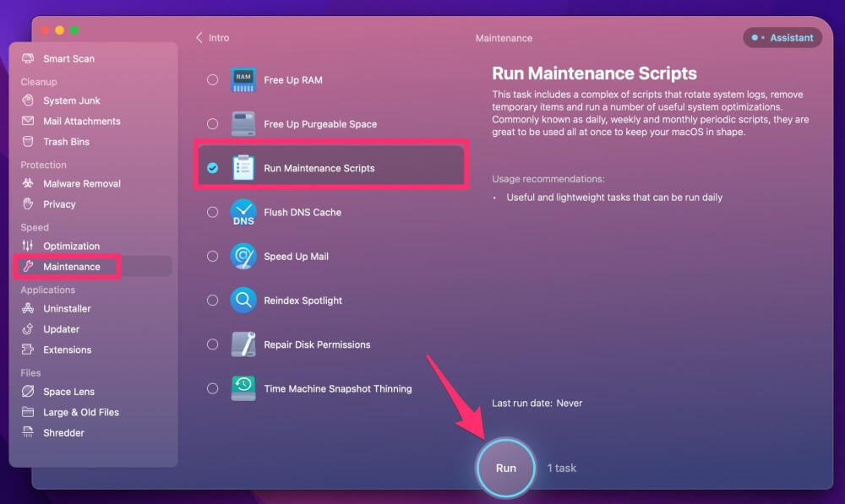Click the Mail Attachments envelope icon
The height and width of the screenshot is (504, 845).
point(28,121)
